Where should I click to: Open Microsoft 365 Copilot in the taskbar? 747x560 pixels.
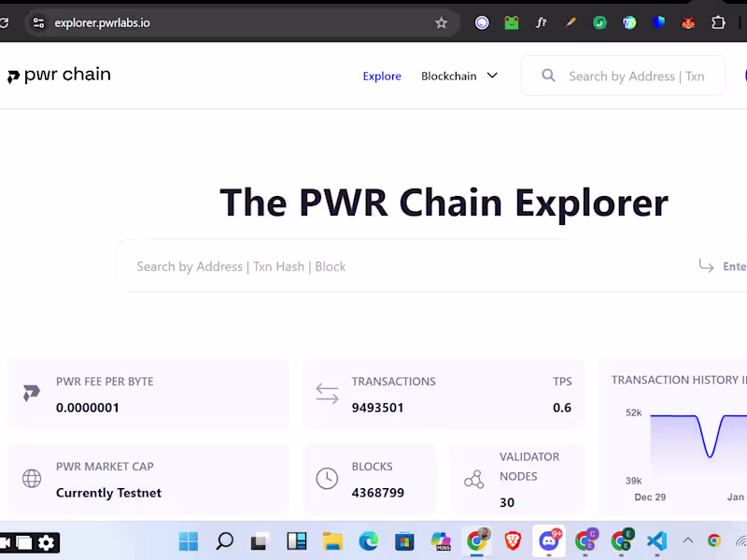[441, 541]
